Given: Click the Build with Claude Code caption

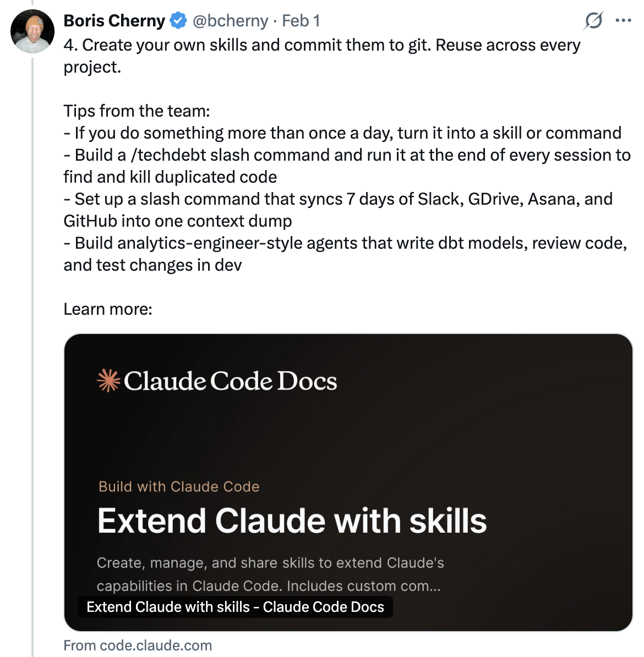Looking at the screenshot, I should pos(178,486).
